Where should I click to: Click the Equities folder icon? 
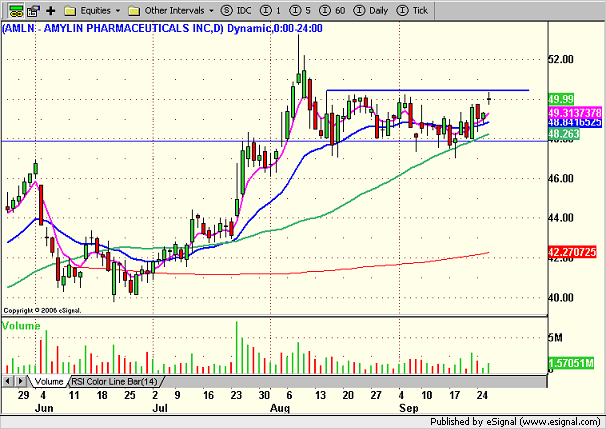click(x=70, y=11)
